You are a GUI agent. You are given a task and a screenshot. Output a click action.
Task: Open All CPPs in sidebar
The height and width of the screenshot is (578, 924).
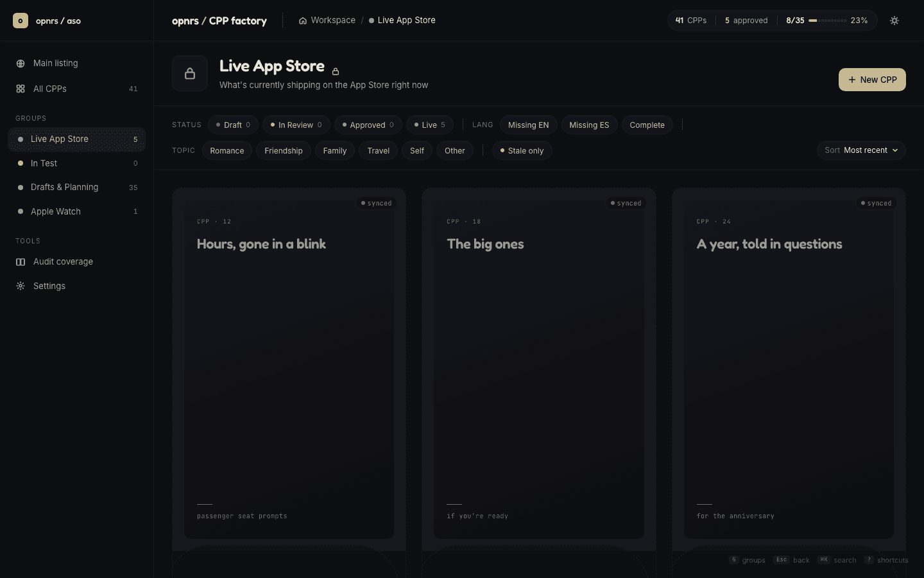[77, 89]
